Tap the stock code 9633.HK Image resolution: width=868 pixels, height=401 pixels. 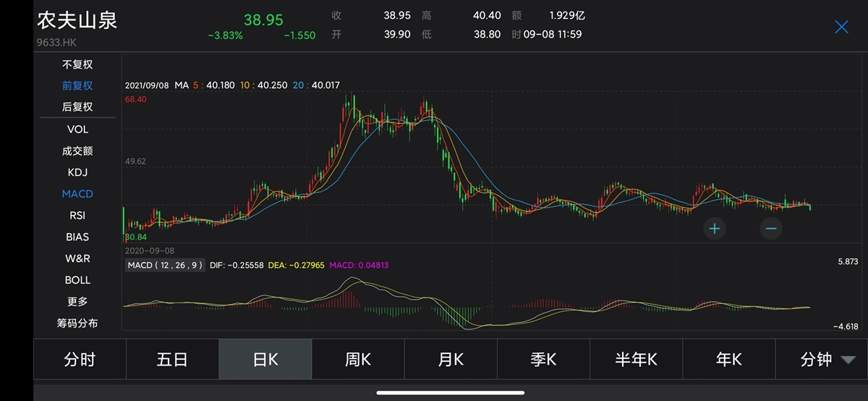[55, 42]
